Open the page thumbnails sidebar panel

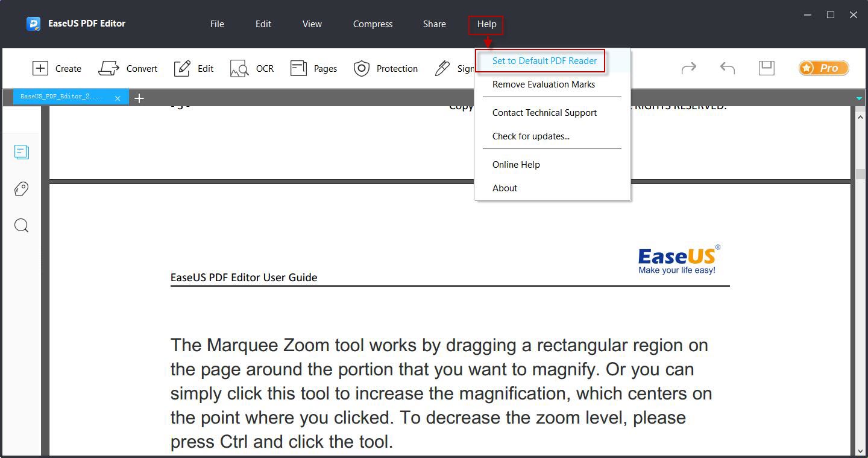point(22,152)
